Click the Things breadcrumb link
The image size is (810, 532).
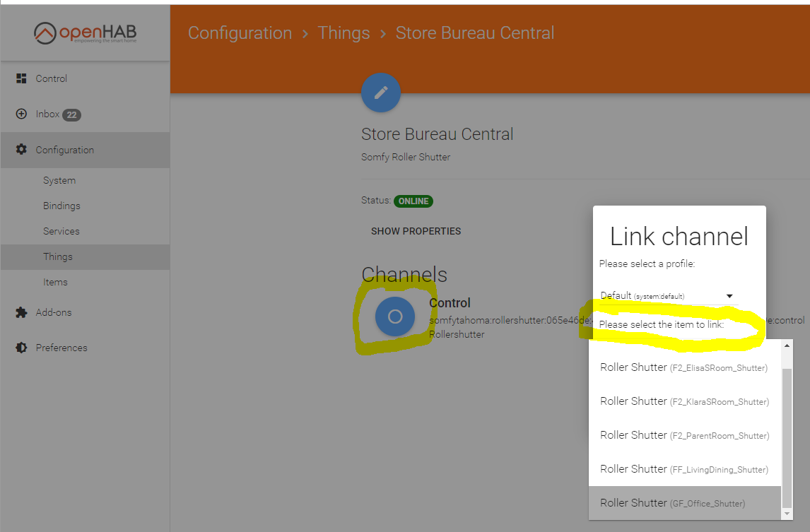coord(344,33)
